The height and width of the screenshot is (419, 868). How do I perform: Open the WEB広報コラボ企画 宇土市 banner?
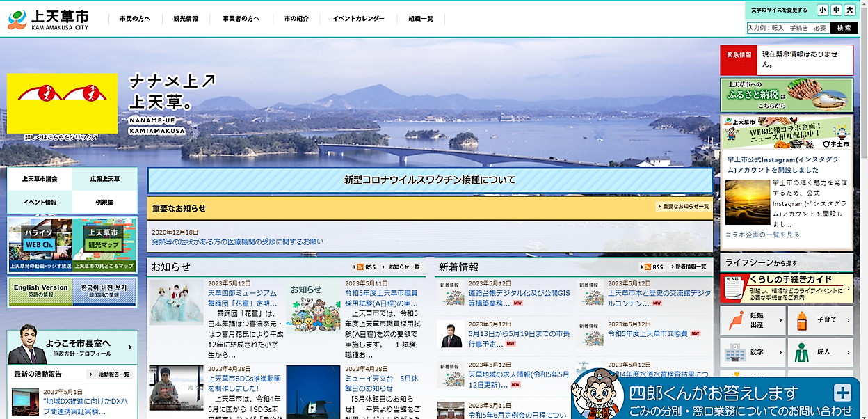point(787,132)
